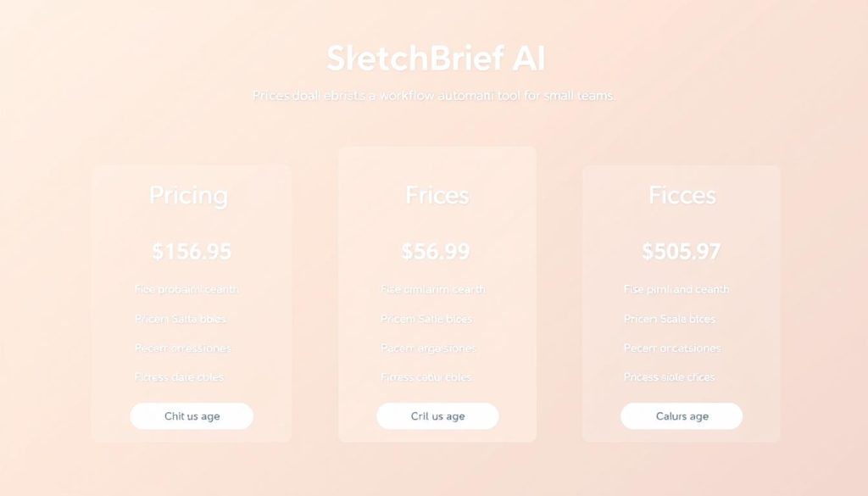
Task: Click "Fise pimiarim cearth" in the Frices card
Action: click(x=433, y=289)
